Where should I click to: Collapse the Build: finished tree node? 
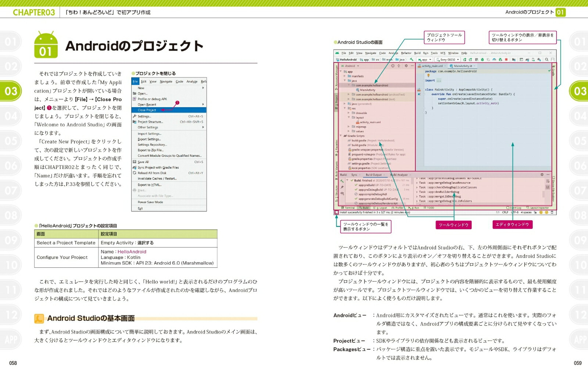click(x=347, y=180)
